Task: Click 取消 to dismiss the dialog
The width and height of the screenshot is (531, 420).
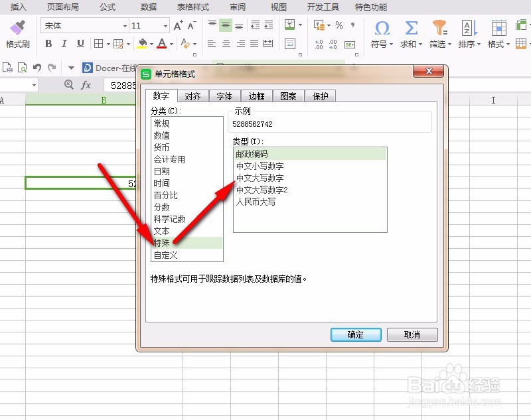Action: 413,334
